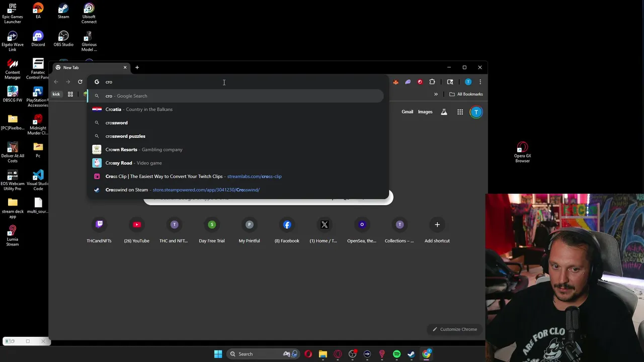Reload the page in Chrome
Screen dimensions: 644x362
pyautogui.click(x=80, y=82)
